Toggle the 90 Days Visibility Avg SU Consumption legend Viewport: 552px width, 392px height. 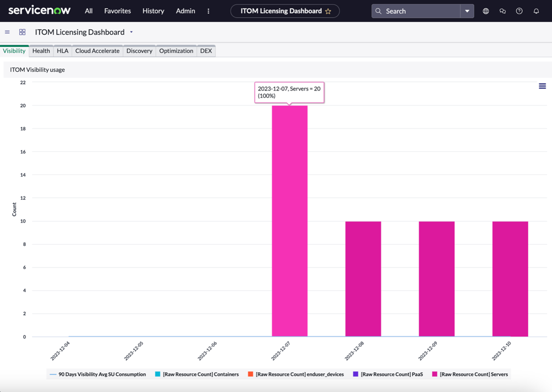point(98,374)
